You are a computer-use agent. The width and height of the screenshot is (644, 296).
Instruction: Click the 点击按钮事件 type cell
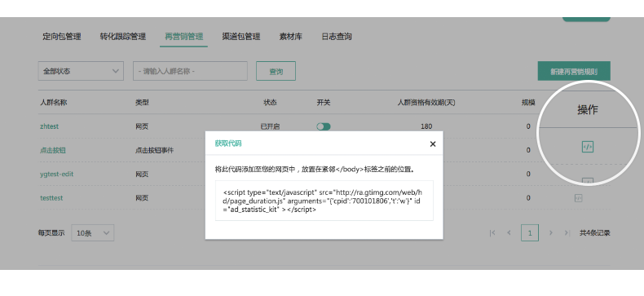[x=154, y=151]
